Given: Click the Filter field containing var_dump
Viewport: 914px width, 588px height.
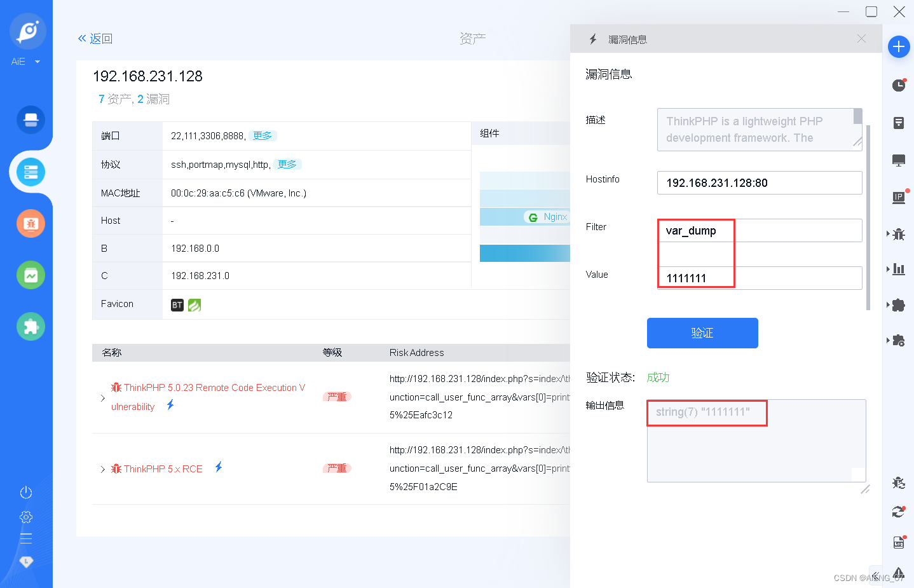Looking at the screenshot, I should (760, 231).
